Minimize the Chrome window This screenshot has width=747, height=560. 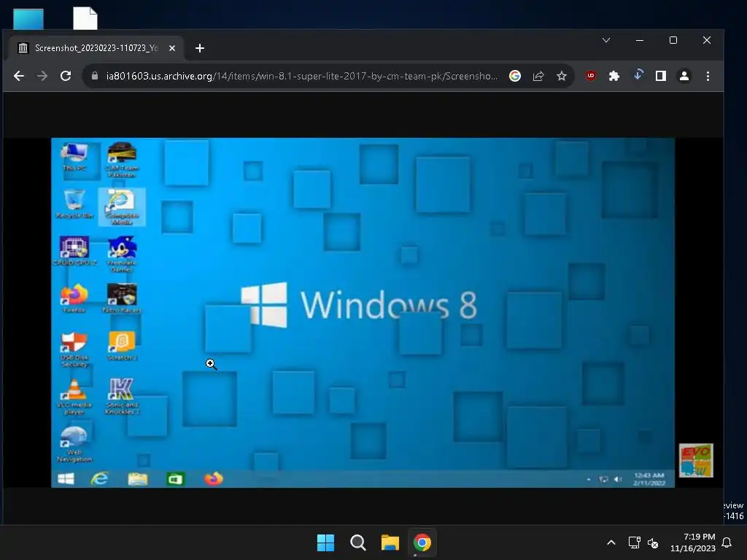[640, 40]
